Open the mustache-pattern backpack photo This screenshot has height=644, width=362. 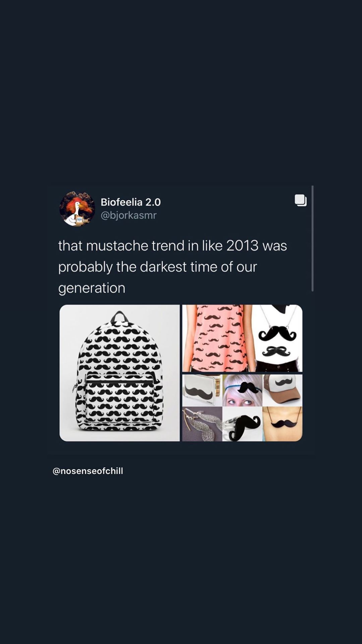point(120,373)
